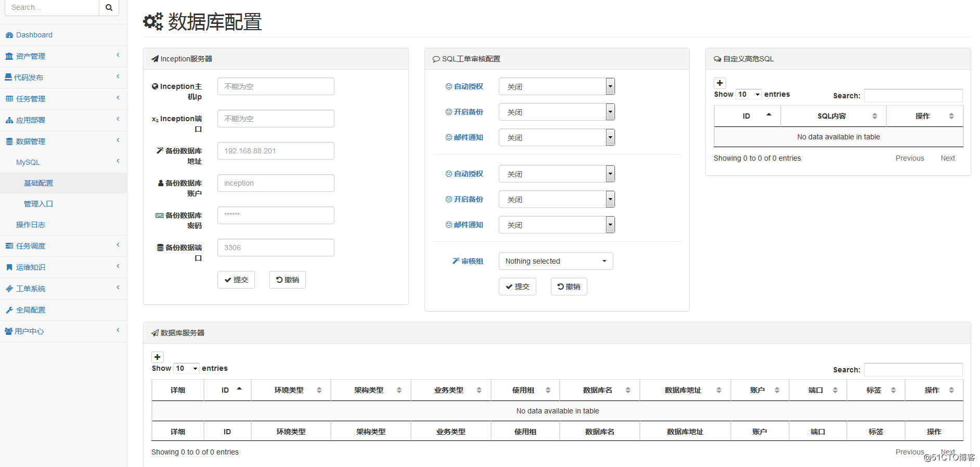Screen dimensions: 980x467
Task: Click 撤销 in Inception server panel
Action: (288, 280)
